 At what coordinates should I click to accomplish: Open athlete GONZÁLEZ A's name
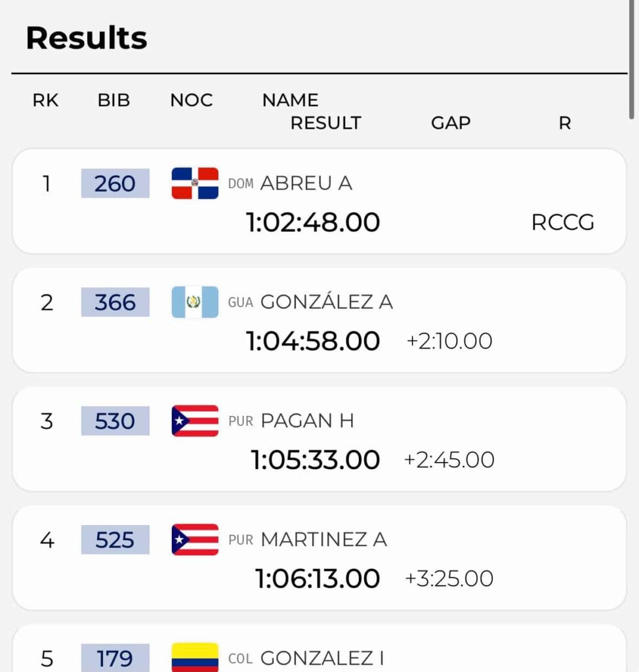(327, 301)
